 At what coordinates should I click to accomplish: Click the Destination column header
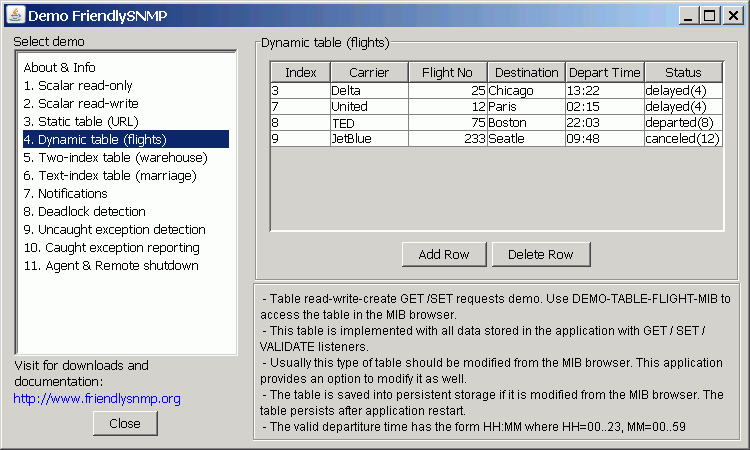[526, 72]
